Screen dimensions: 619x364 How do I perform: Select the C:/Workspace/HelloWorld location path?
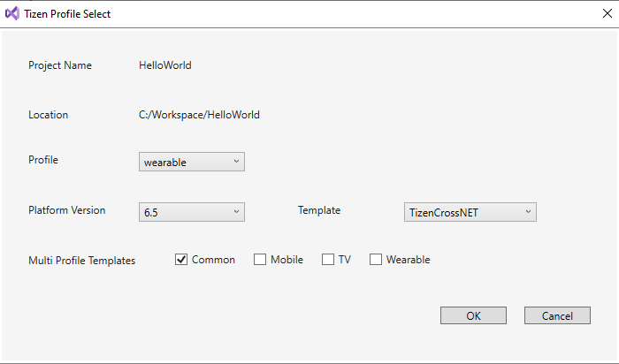pyautogui.click(x=199, y=115)
